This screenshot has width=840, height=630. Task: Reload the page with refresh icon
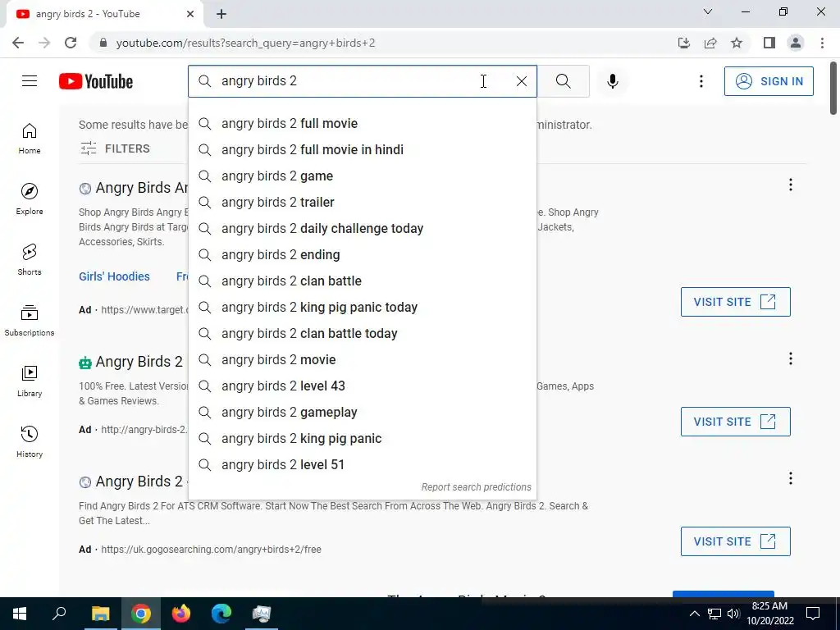pyautogui.click(x=71, y=43)
